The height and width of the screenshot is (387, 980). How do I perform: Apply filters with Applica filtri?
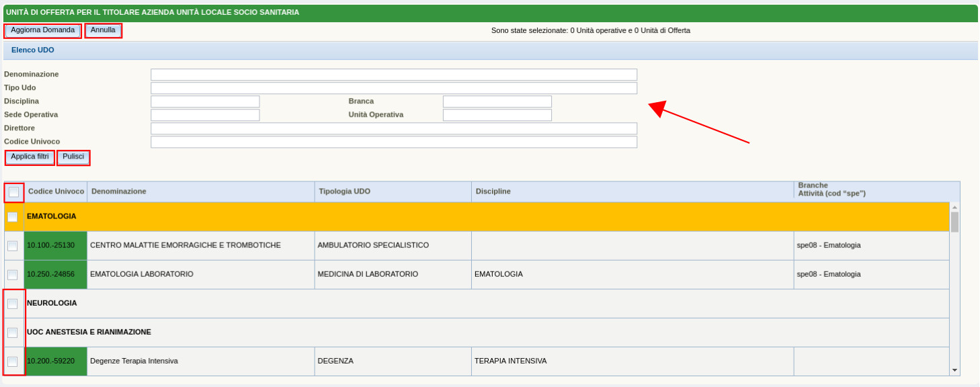pos(30,157)
